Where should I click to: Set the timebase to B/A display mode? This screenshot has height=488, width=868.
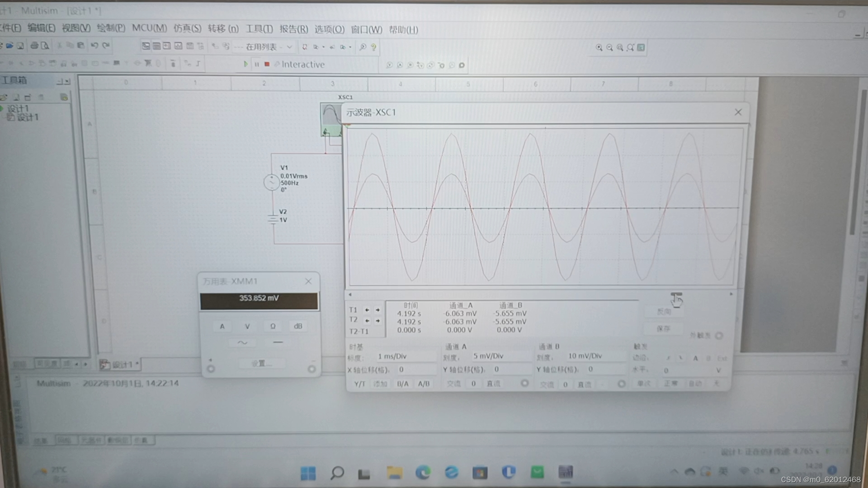click(402, 384)
